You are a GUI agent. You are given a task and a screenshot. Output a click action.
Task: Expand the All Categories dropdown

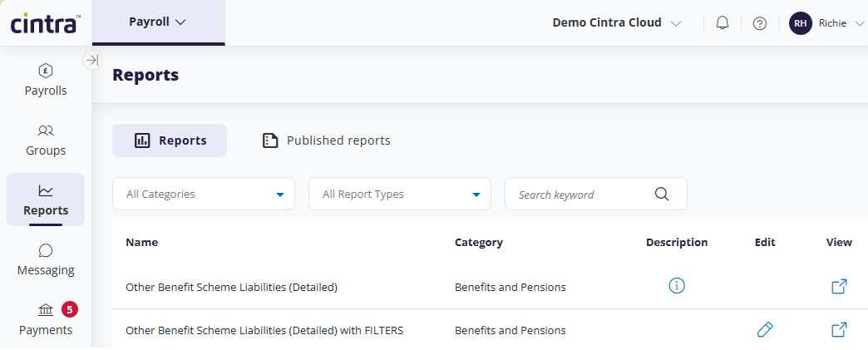pos(204,194)
